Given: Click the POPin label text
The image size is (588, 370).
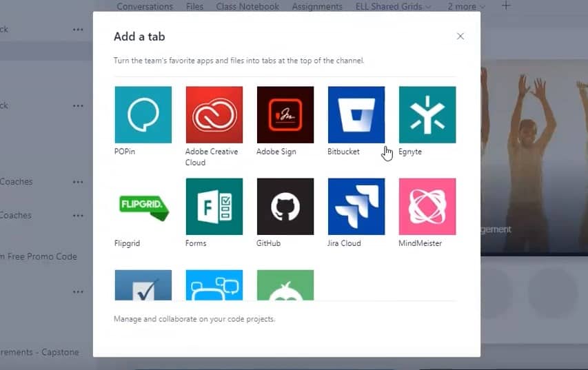Looking at the screenshot, I should click(125, 152).
